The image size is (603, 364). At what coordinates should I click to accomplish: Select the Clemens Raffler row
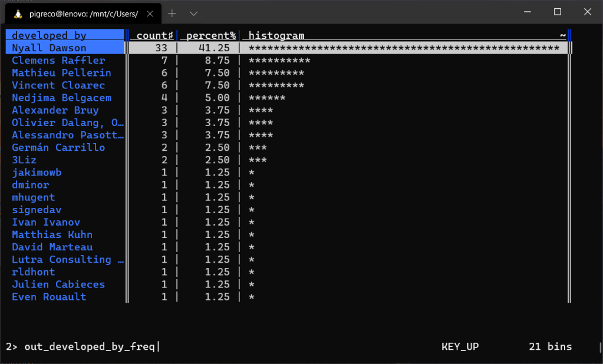[x=58, y=61]
